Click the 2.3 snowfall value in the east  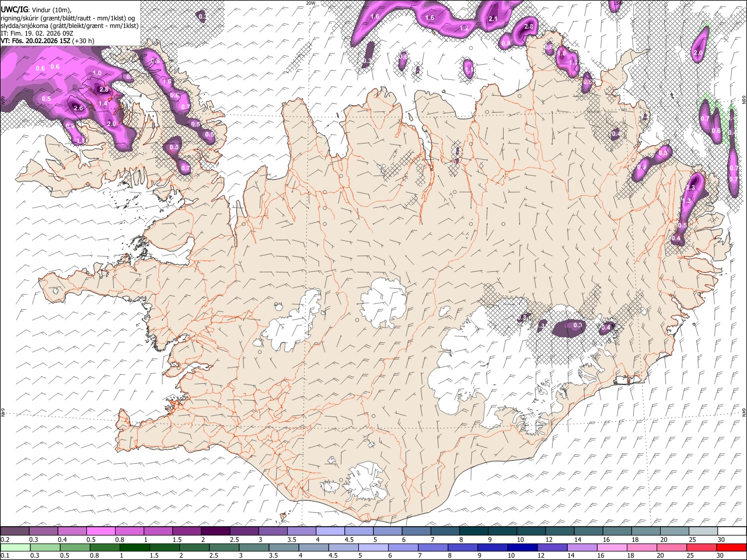690,188
